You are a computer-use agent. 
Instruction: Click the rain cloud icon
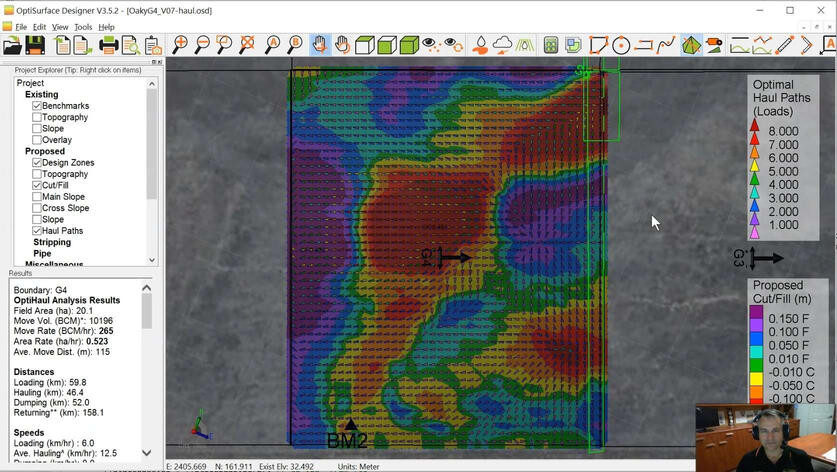coord(502,45)
